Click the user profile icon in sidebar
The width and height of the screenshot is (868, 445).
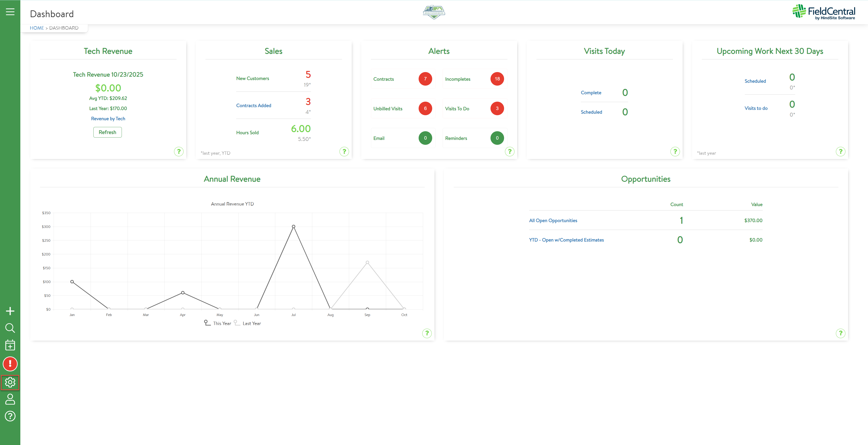coord(10,399)
